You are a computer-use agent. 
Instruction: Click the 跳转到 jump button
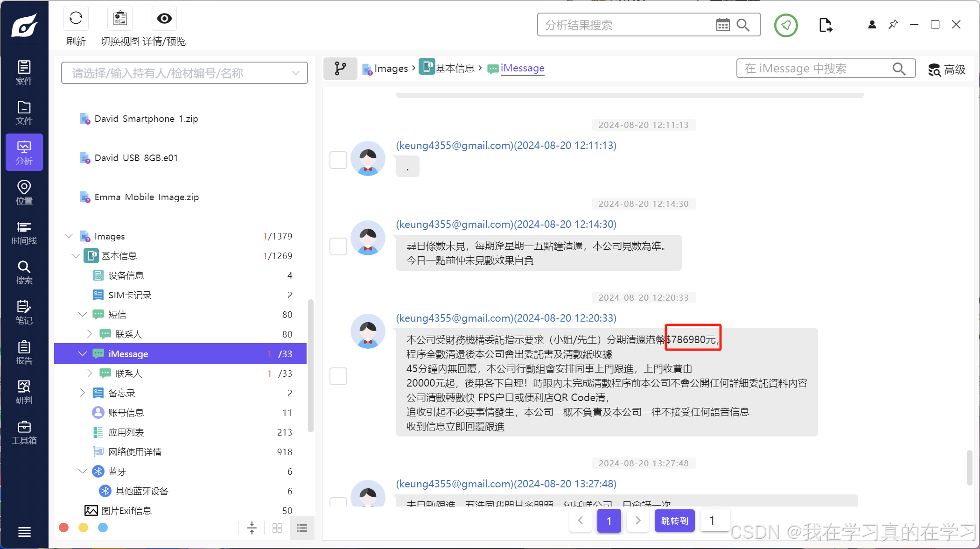pos(674,521)
